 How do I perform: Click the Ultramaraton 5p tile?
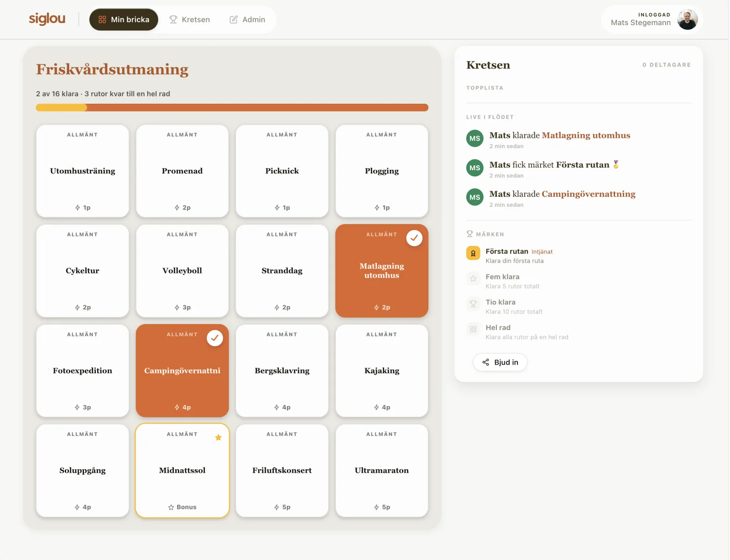(382, 471)
